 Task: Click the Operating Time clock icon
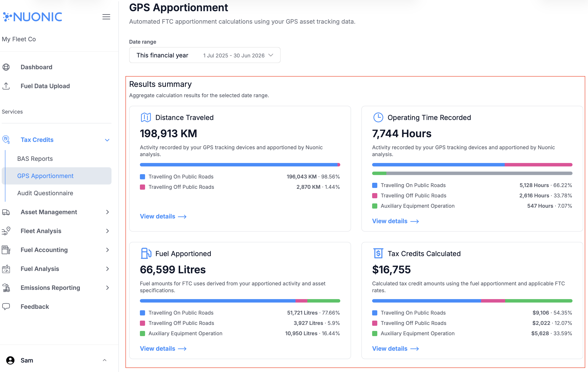(378, 117)
